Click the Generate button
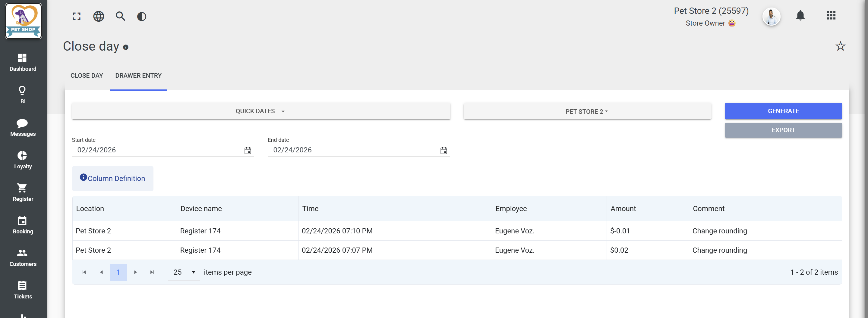The width and height of the screenshot is (868, 318). [x=783, y=111]
